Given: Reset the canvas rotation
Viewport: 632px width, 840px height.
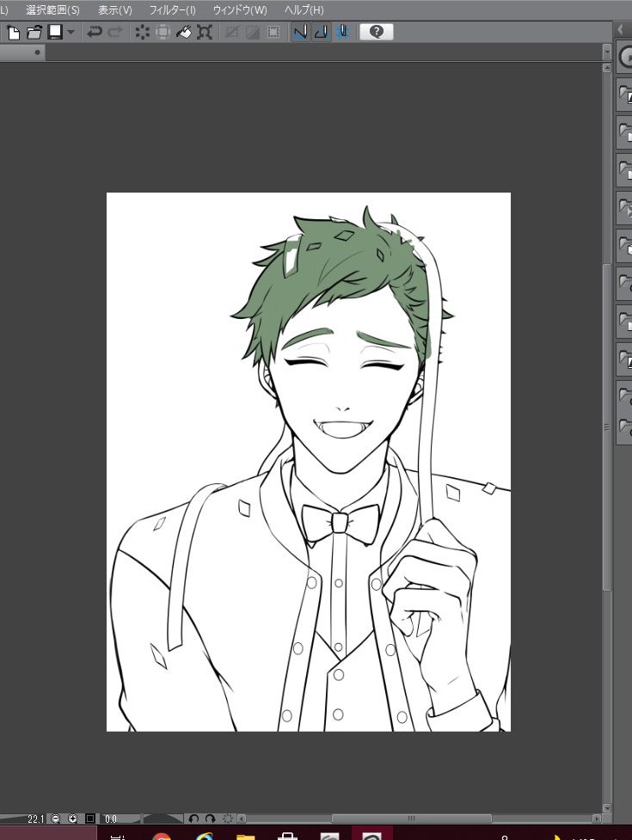Looking at the screenshot, I should pos(228,819).
